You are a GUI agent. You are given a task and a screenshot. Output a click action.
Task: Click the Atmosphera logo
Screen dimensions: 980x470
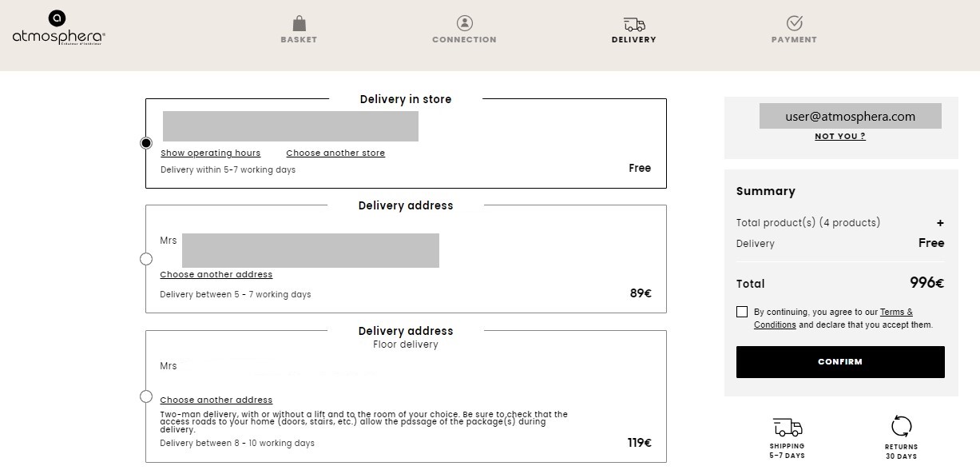point(58,28)
